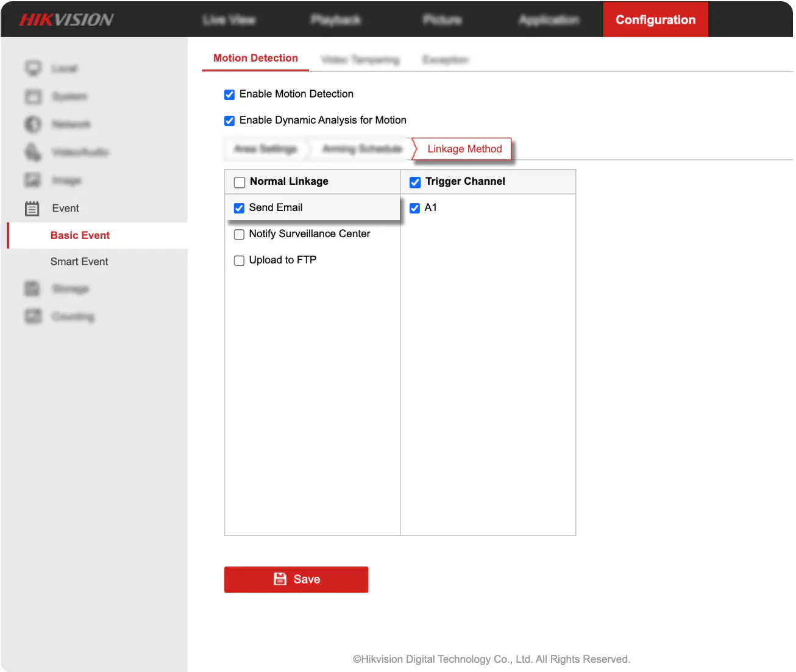Open the Video/Audio sidebar item
This screenshot has width=796, height=672.
[80, 152]
